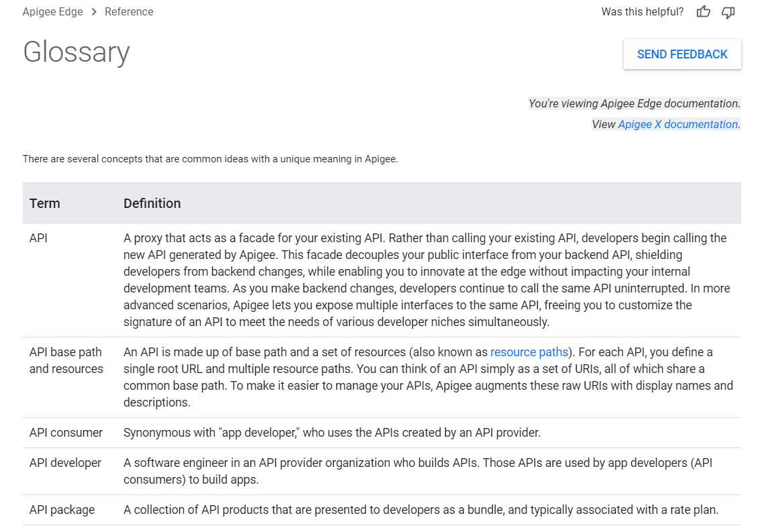Click the breadcrumb chevron after Apigee Edge

[x=94, y=11]
